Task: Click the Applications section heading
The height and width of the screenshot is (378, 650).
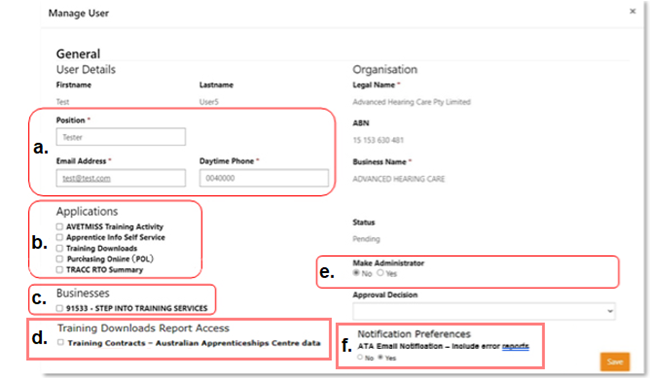Action: coord(87,211)
